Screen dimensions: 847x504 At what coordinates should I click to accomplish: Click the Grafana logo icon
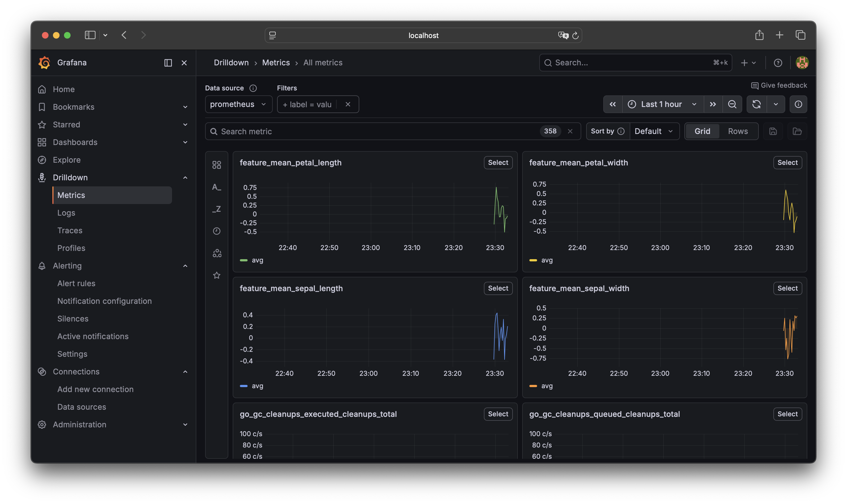tap(44, 63)
